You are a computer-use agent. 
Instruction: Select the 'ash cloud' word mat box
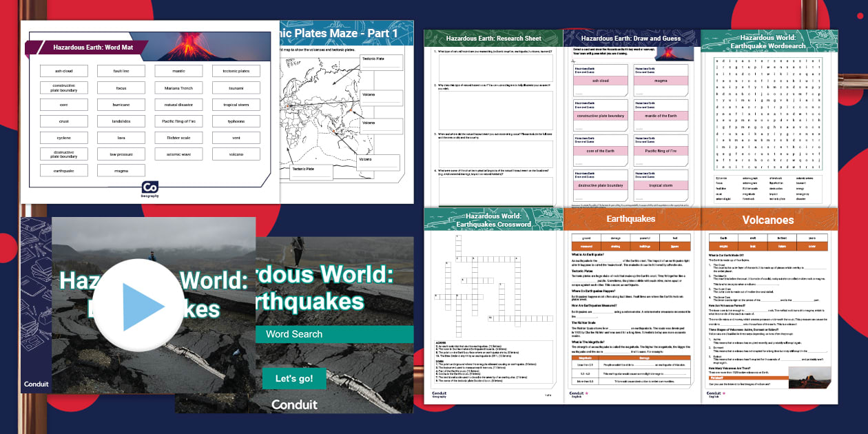pos(63,71)
